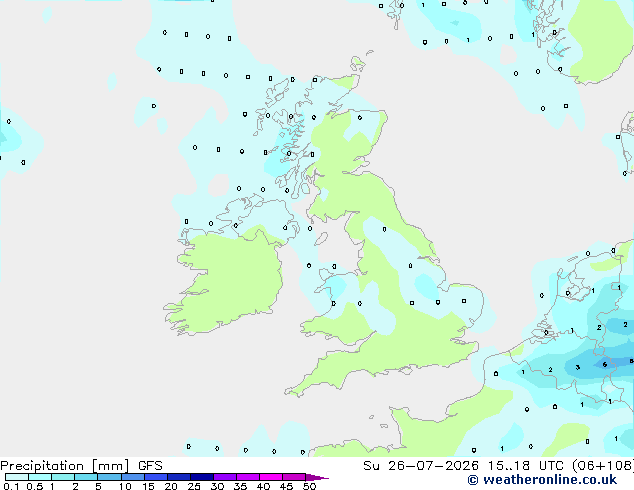Click the '0.5' legend scale label
The width and height of the screenshot is (634, 490).
click(34, 486)
